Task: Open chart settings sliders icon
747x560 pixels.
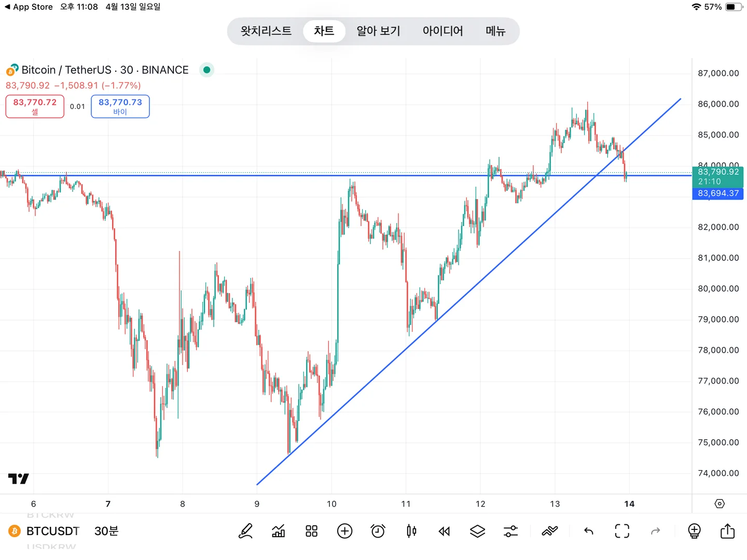Action: (x=510, y=531)
